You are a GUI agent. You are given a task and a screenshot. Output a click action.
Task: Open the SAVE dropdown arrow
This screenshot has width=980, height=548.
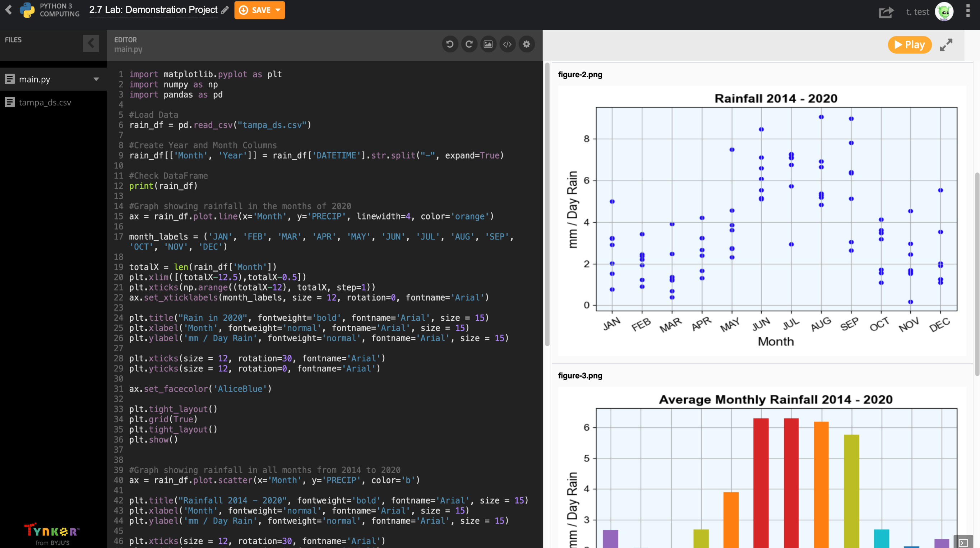tap(278, 10)
